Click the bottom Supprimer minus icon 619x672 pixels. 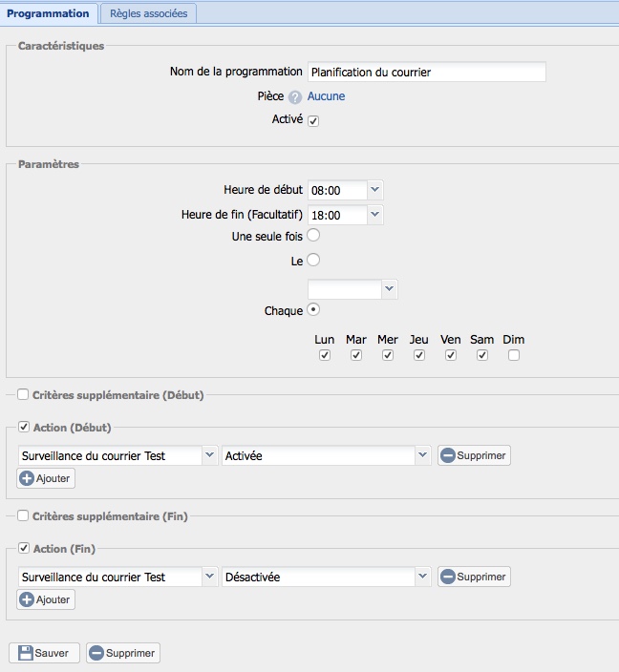coord(96,653)
